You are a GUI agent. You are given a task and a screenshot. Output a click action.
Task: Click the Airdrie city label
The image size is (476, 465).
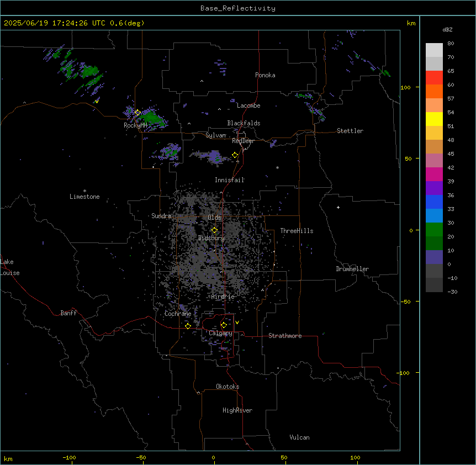tap(223, 297)
